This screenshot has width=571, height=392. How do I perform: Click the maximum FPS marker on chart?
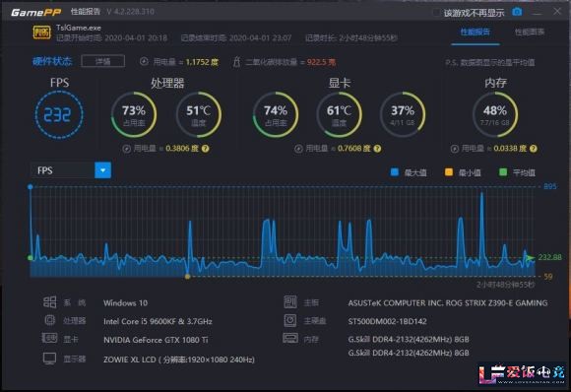click(x=31, y=186)
